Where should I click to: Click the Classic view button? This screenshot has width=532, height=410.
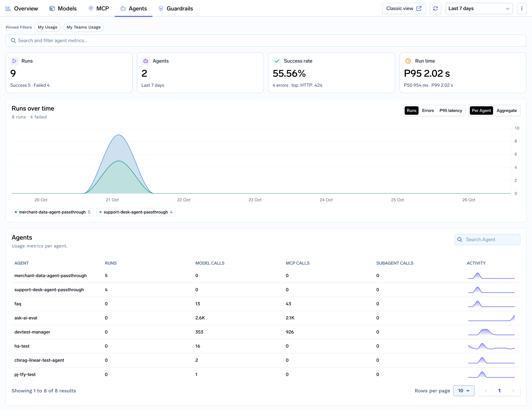pyautogui.click(x=404, y=8)
